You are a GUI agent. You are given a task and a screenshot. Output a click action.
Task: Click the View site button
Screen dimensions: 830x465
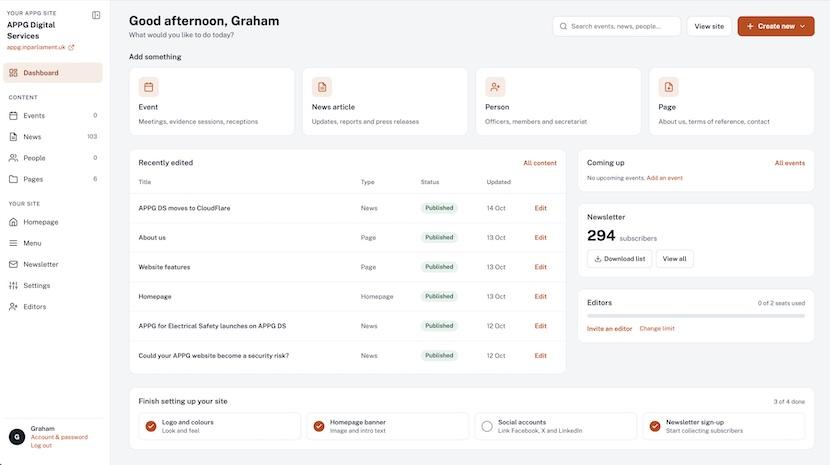[709, 26]
